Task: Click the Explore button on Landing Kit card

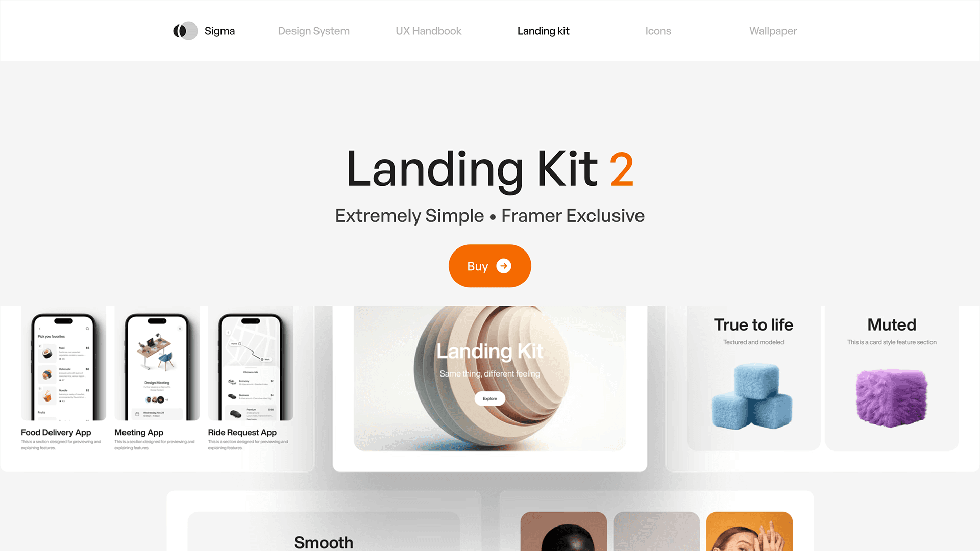Action: click(x=490, y=397)
